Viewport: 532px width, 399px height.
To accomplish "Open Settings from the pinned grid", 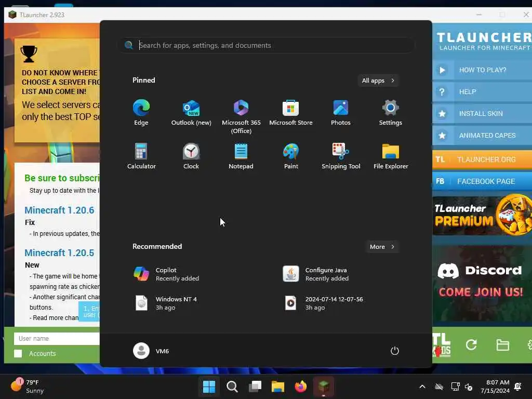I will pyautogui.click(x=391, y=113).
